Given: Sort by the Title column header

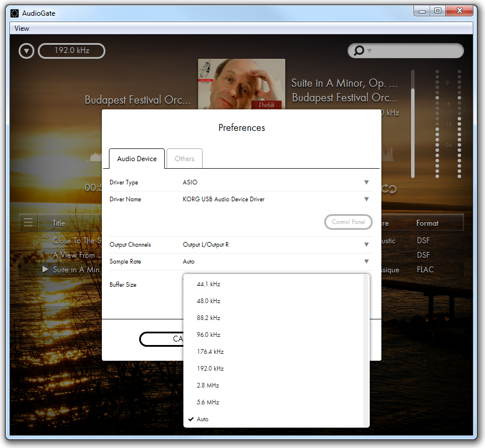Looking at the screenshot, I should point(58,223).
